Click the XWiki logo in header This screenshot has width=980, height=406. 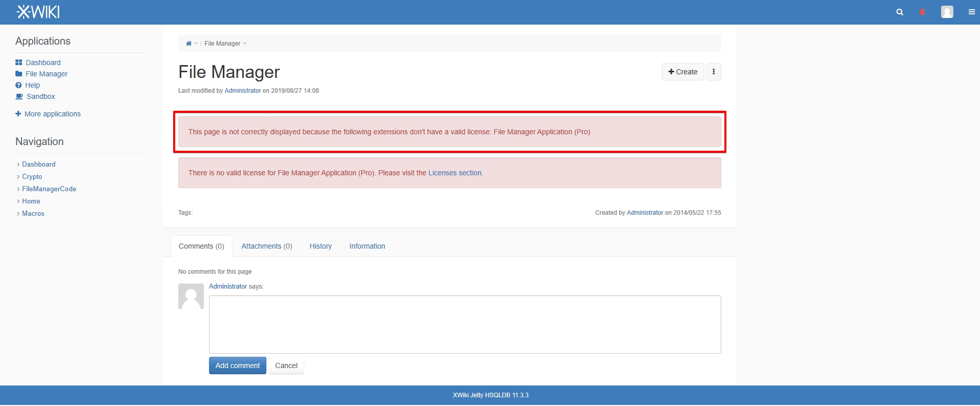click(x=38, y=12)
